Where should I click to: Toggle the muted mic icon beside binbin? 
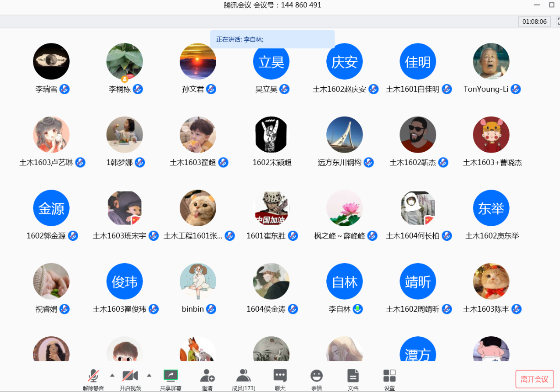(x=212, y=309)
